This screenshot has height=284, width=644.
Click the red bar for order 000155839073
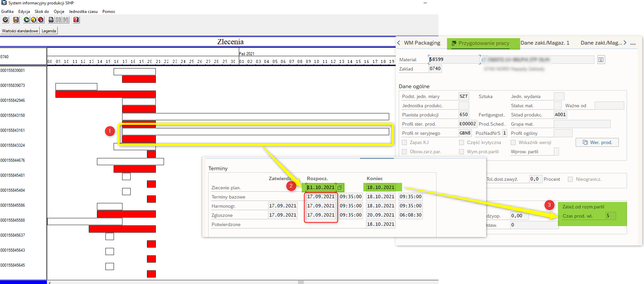(105, 94)
